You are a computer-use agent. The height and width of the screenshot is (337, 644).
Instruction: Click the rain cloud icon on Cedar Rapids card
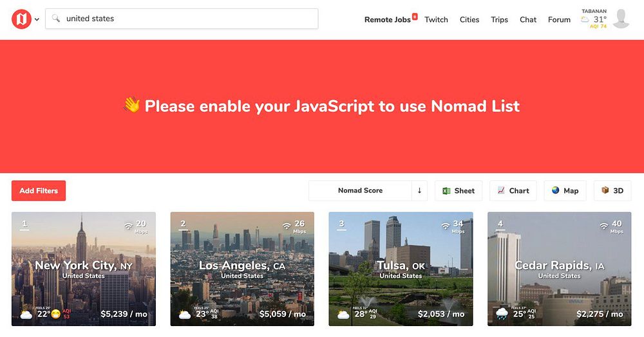tap(502, 314)
